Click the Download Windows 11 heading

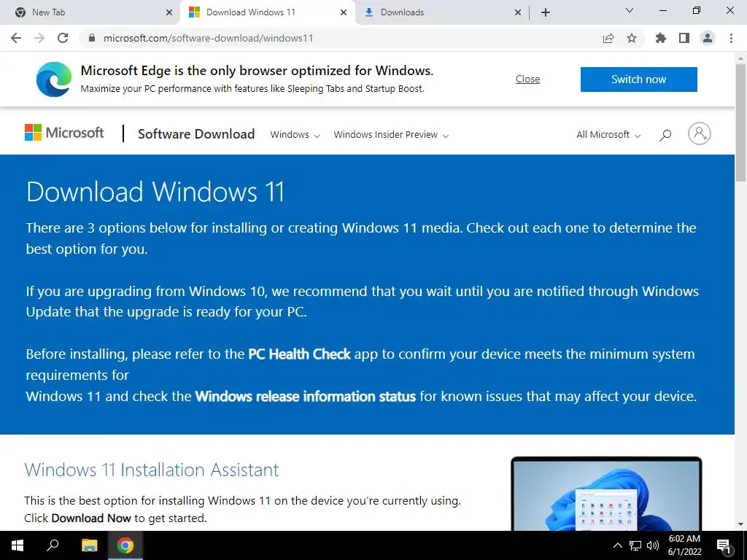click(155, 192)
